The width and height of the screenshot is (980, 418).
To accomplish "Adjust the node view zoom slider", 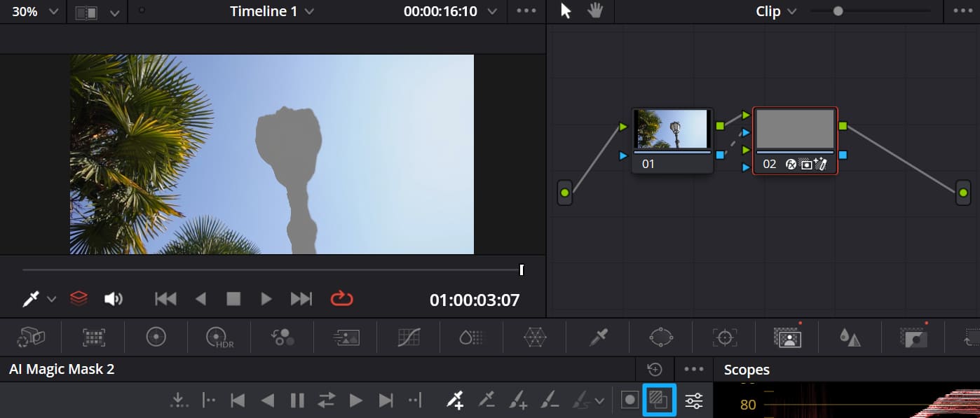I will pyautogui.click(x=838, y=11).
